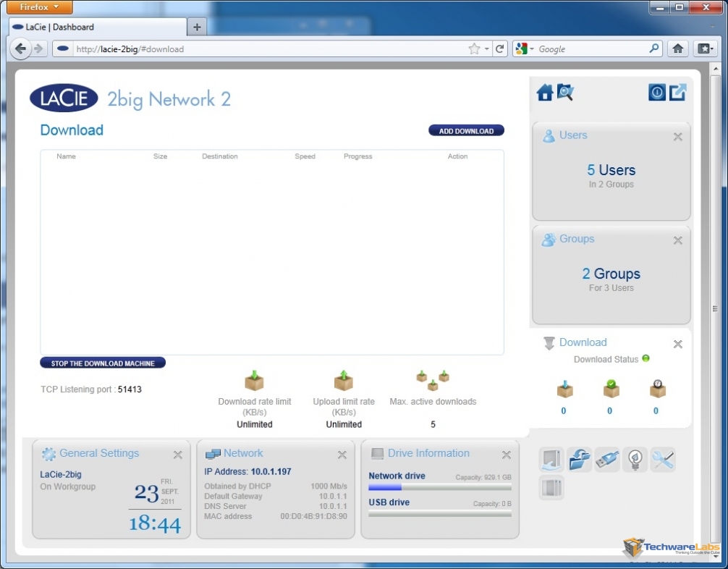The height and width of the screenshot is (569, 728).
Task: Open the Shares drive-in-hand icon
Action: pyautogui.click(x=551, y=460)
